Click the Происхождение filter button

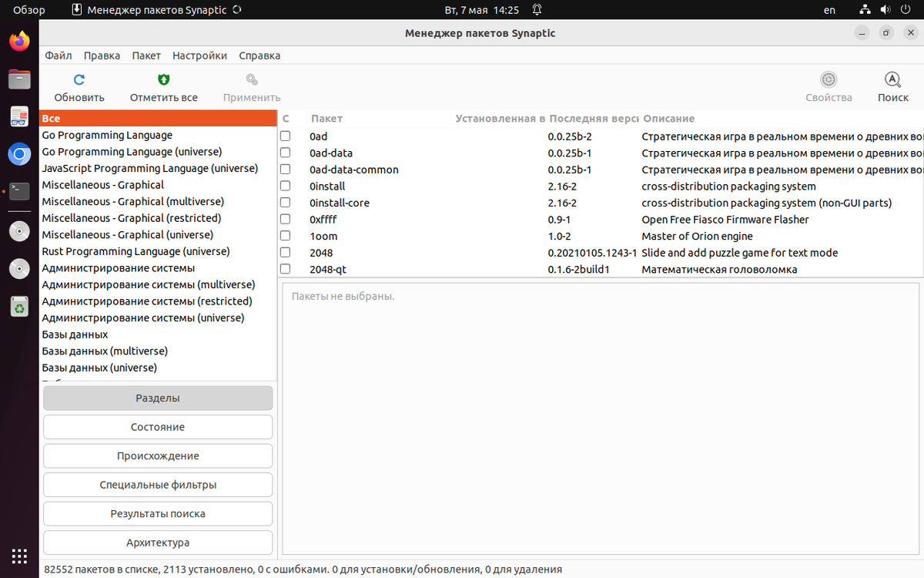pos(158,456)
